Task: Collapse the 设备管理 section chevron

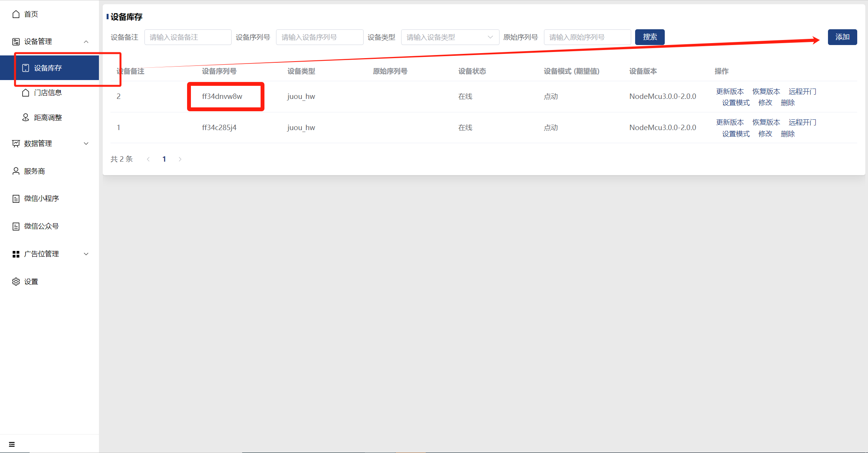Action: pyautogui.click(x=86, y=42)
